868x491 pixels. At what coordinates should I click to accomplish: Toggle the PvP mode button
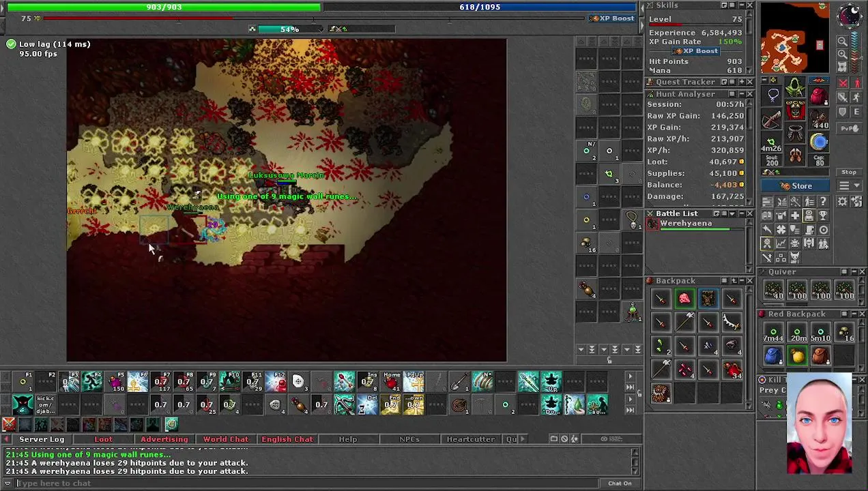[849, 128]
